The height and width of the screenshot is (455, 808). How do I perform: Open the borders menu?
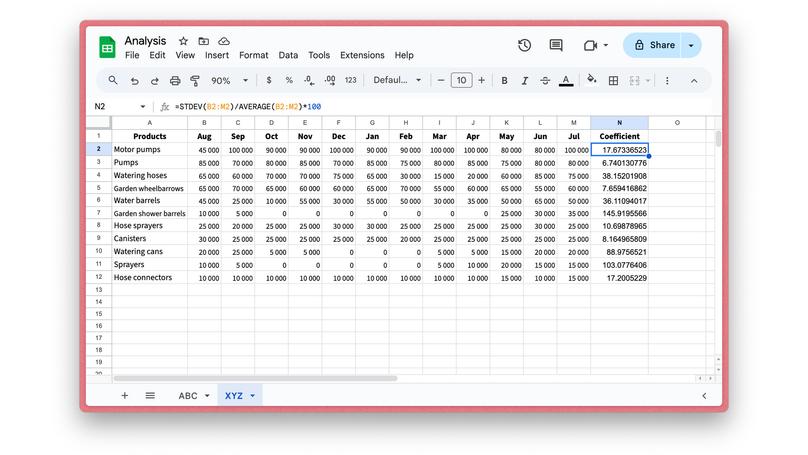pos(613,81)
